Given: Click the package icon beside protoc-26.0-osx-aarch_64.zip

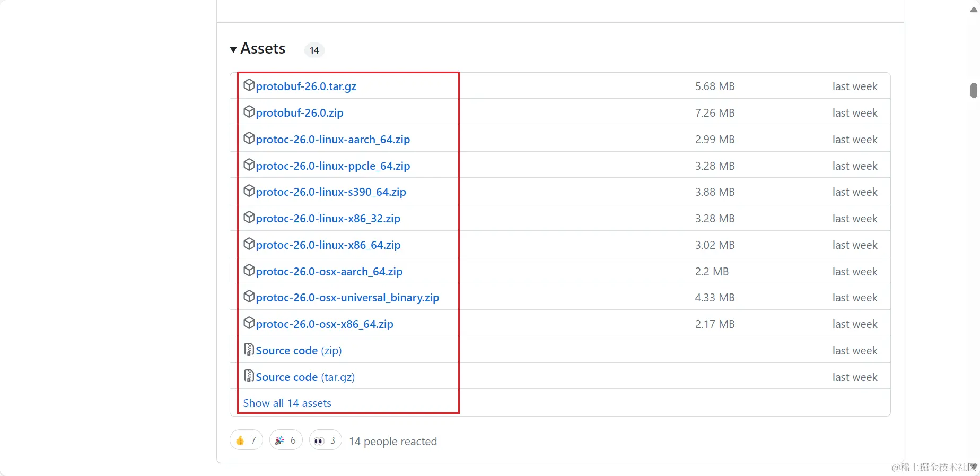Looking at the screenshot, I should coord(249,270).
